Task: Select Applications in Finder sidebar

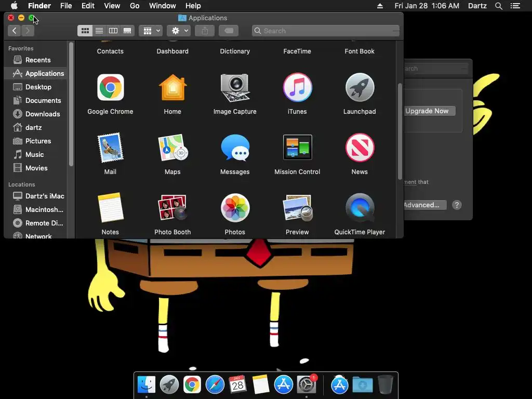Action: pyautogui.click(x=36, y=74)
